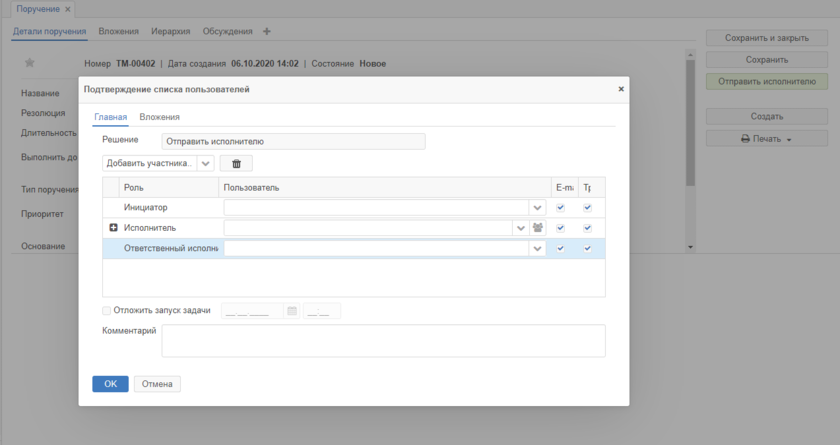
Task: Open user group picker for Исполнитель
Action: coord(537,228)
